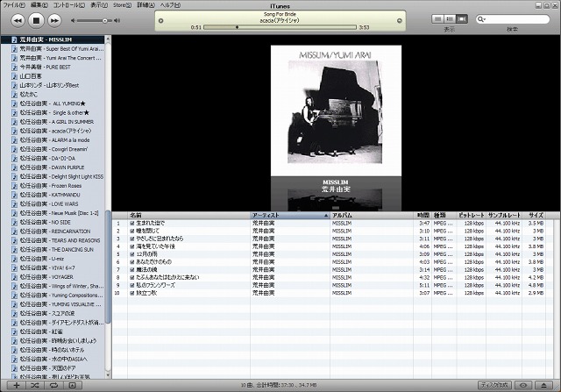
Task: Click icon of LOVE WARS playlist
Action: (x=14, y=203)
